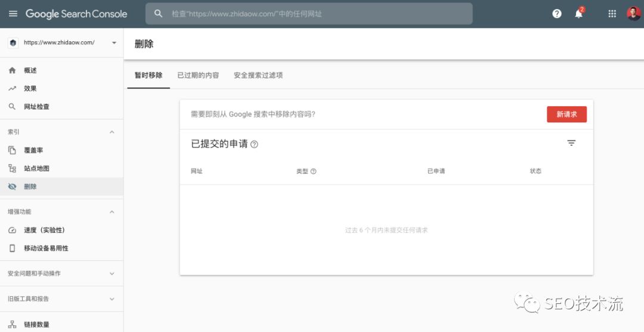Go to 速度（实验性） report

coord(44,230)
